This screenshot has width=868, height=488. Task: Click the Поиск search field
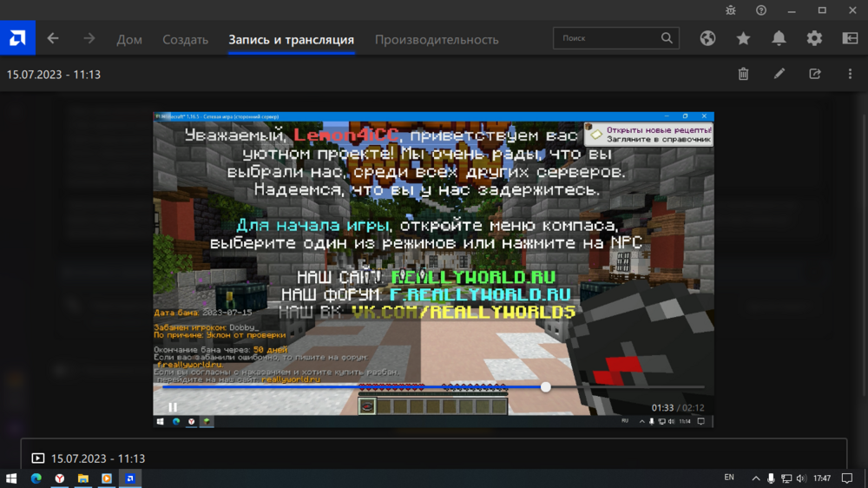616,38
